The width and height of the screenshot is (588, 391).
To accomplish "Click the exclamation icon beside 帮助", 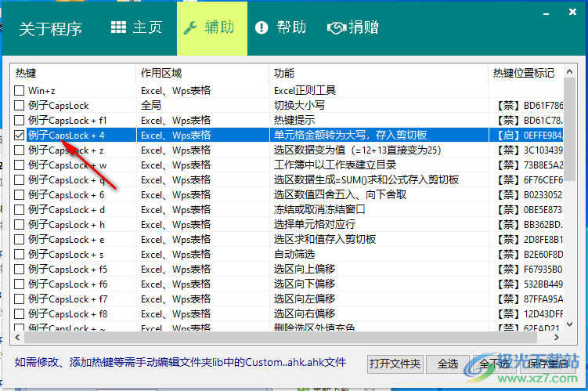I will pos(262,27).
